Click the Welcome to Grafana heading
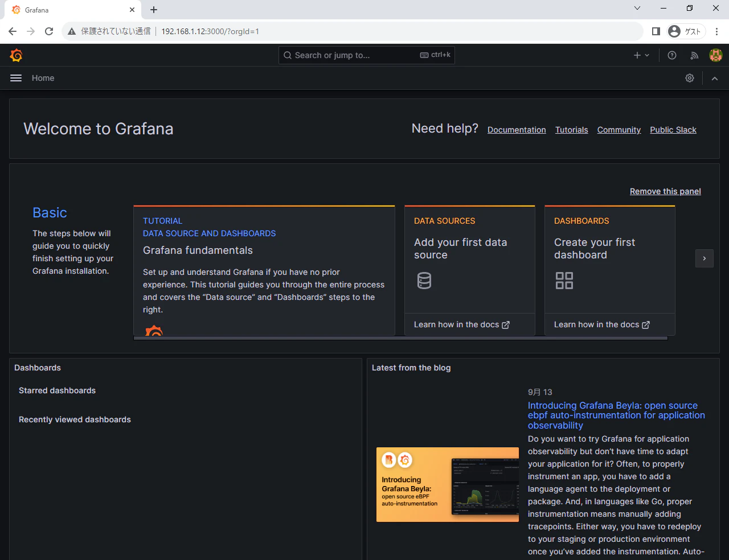 pos(99,129)
